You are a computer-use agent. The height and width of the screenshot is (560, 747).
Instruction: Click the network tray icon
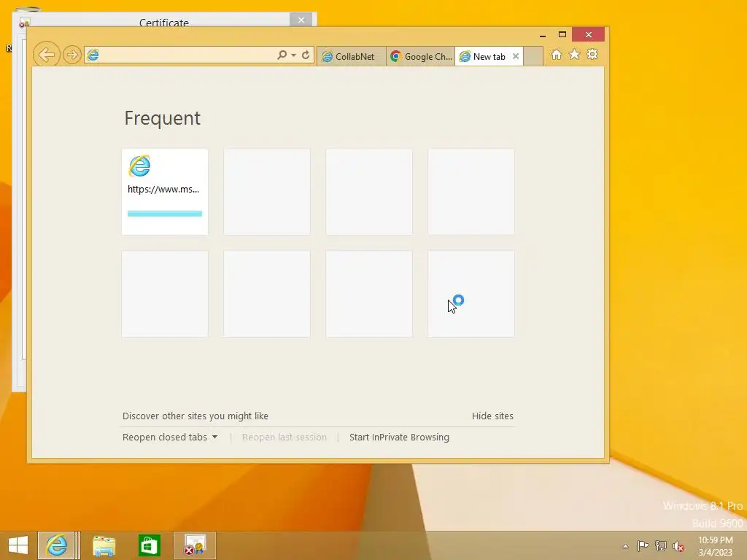click(x=661, y=545)
